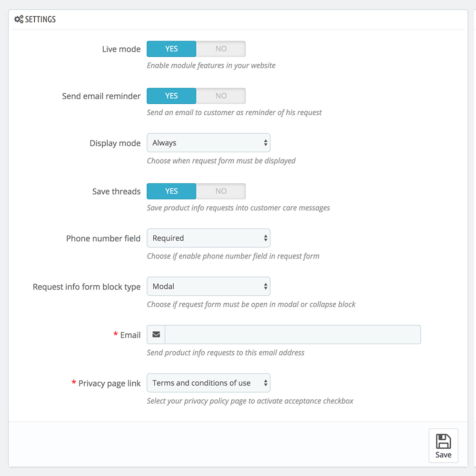Click the Privacy page link label
Viewport: 476px width, 476px height.
(x=109, y=384)
